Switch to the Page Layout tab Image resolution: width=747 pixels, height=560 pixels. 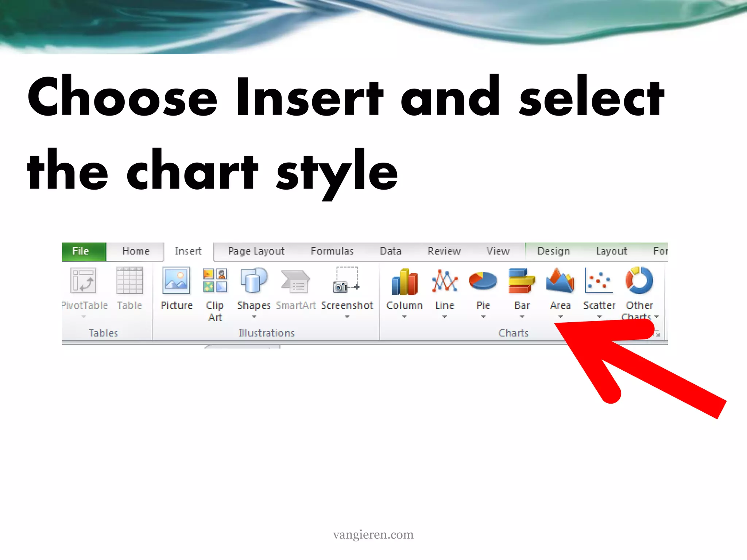pos(256,252)
